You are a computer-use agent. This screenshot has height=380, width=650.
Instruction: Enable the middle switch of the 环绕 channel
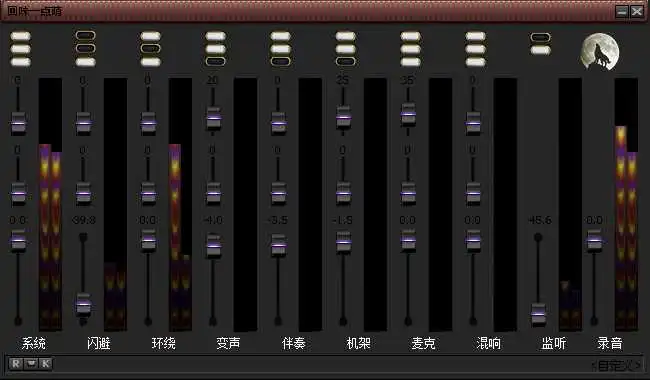pyautogui.click(x=150, y=48)
